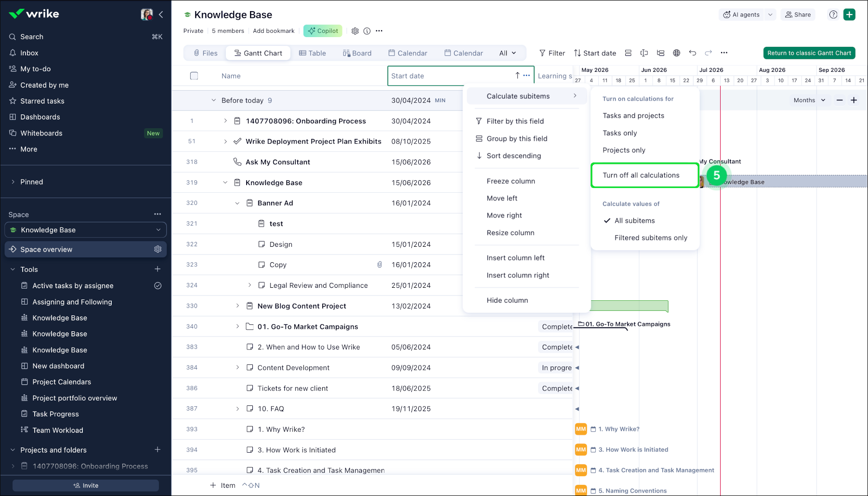The image size is (868, 496).
Task: Open the Space section three-dot menu
Action: coord(158,214)
